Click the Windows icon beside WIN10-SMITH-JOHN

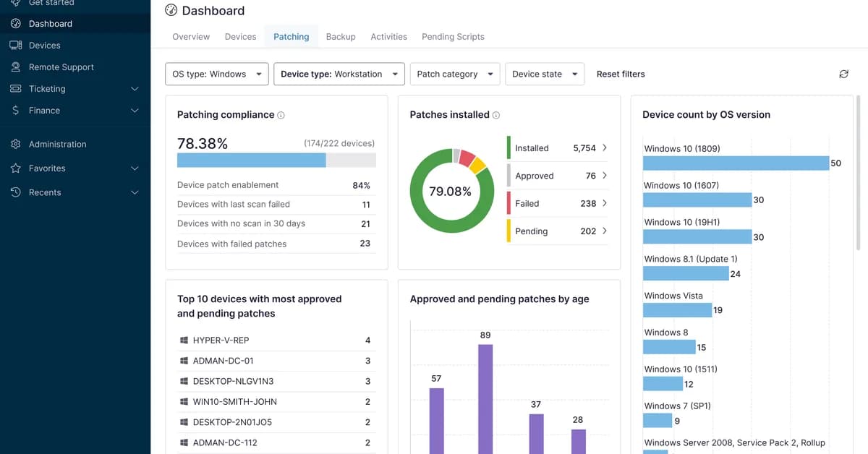183,402
